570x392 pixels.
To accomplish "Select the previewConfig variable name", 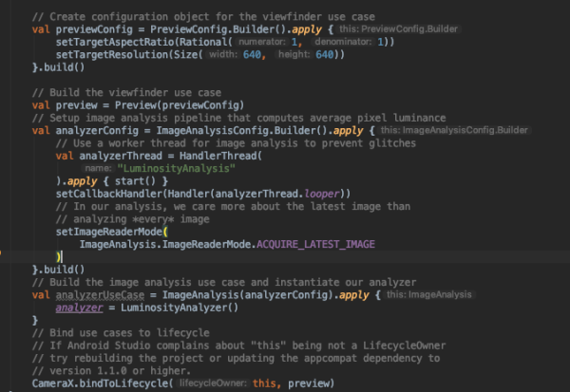I will (94, 29).
